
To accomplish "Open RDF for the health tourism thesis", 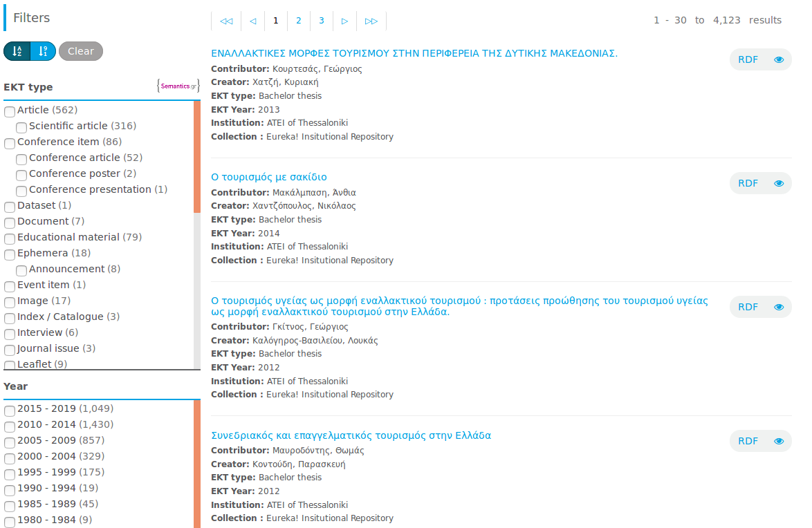I will pos(748,307).
